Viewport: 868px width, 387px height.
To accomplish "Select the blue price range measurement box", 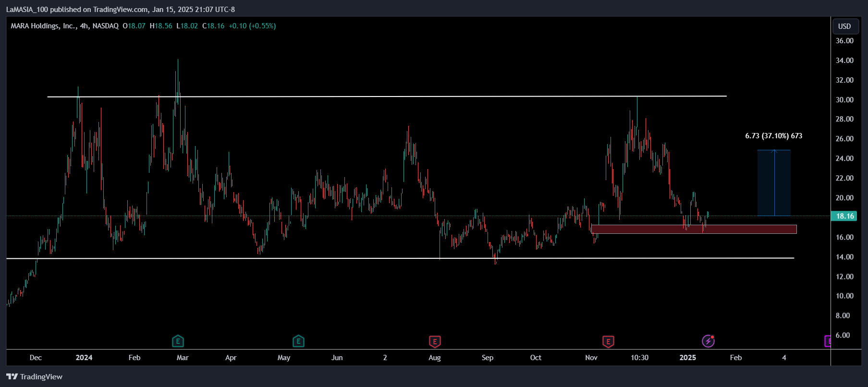I will pos(774,183).
